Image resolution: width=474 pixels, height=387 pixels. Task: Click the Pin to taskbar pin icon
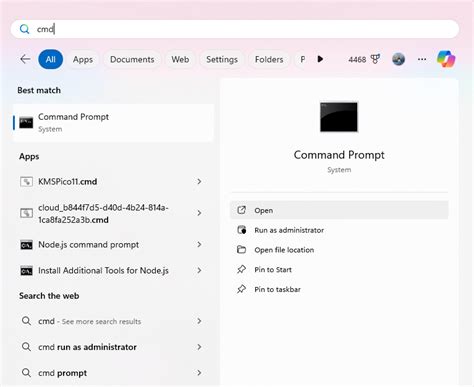[241, 289]
